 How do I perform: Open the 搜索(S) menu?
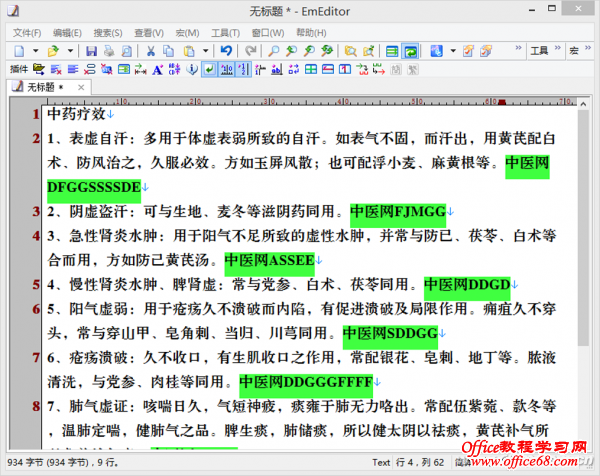tap(108, 33)
